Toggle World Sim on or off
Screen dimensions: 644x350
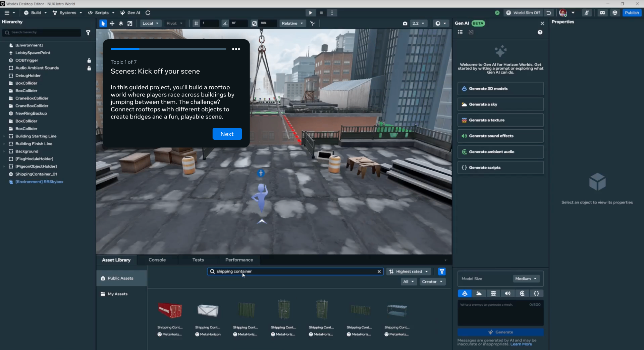[x=523, y=13]
